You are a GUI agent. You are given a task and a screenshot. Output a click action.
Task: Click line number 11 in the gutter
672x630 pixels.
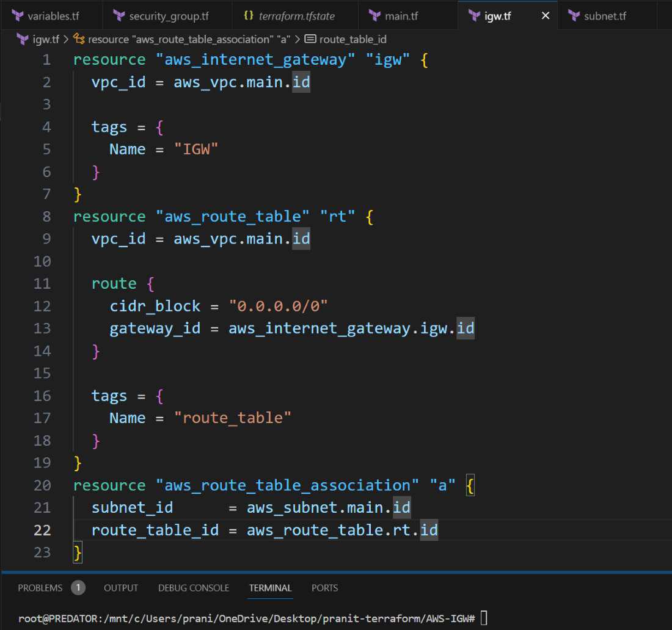(x=42, y=283)
